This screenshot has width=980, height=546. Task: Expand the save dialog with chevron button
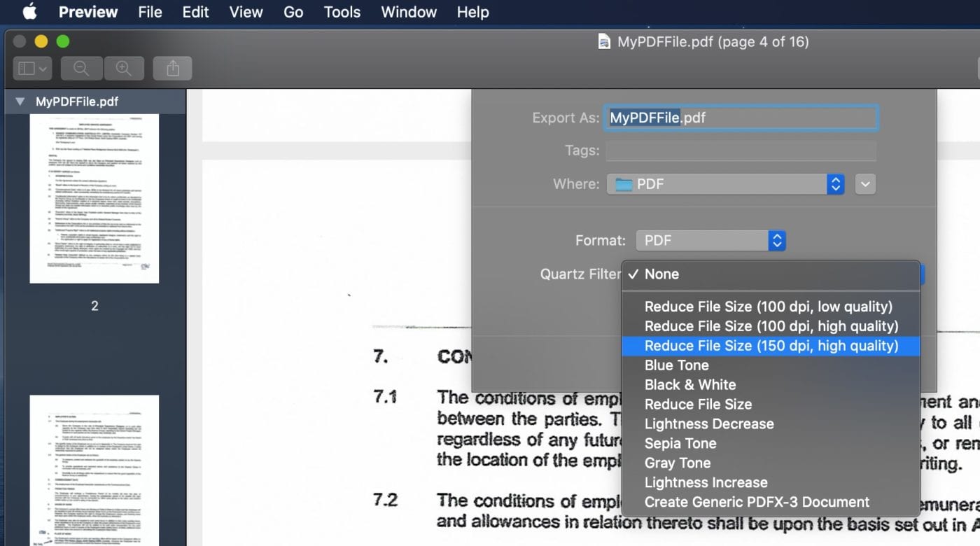(865, 184)
